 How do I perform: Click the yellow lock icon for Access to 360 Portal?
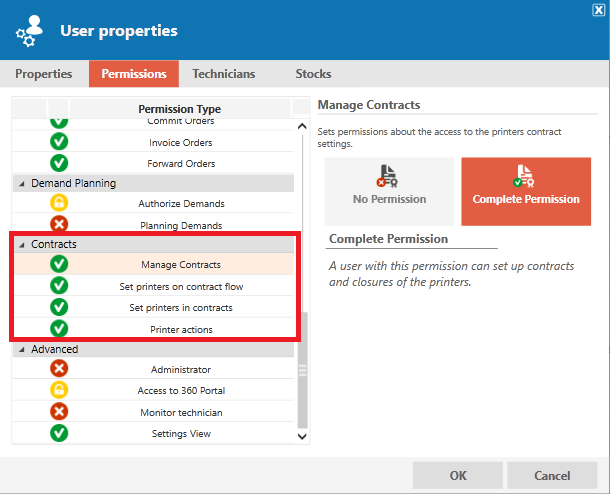[59, 390]
